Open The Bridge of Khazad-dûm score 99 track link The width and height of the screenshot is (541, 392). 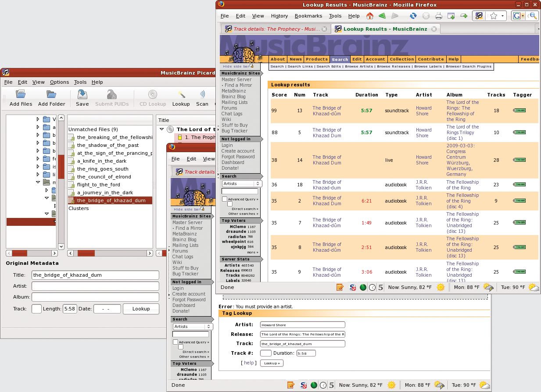327,110
